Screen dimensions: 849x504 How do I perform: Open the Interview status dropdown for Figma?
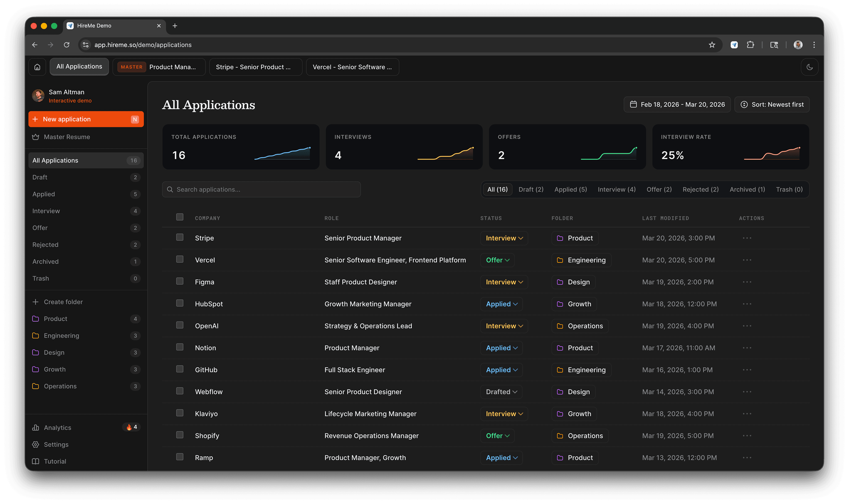(x=504, y=282)
